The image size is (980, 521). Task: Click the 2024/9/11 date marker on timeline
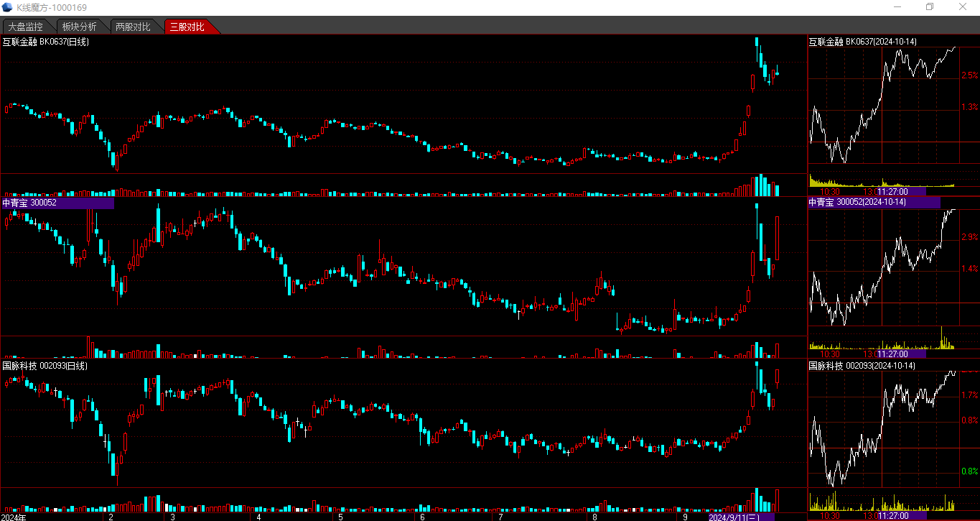pos(734,517)
